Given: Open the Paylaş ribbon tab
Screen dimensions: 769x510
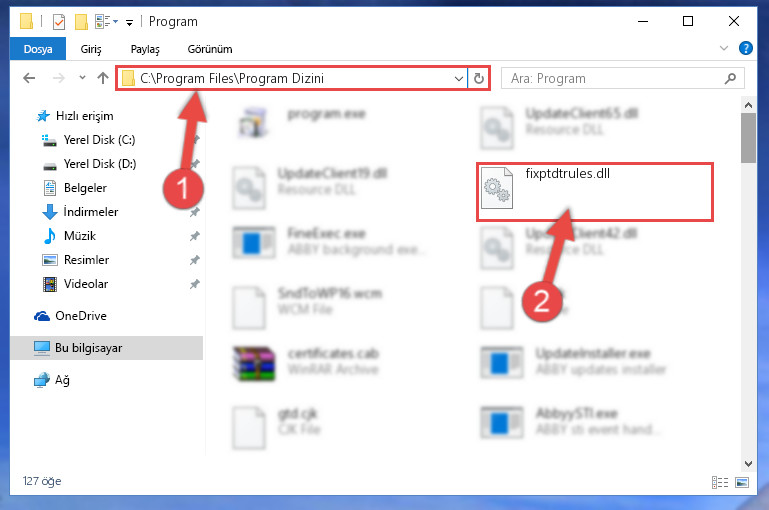Looking at the screenshot, I should 145,49.
